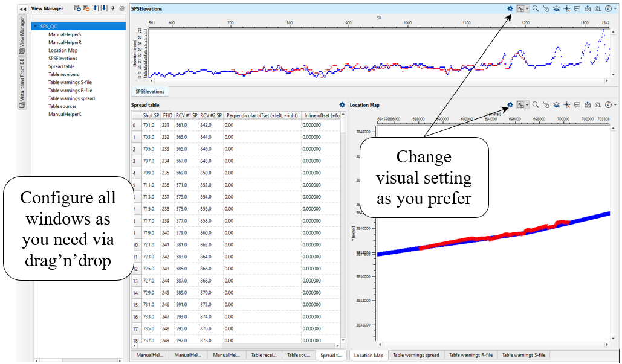Image resolution: width=622 pixels, height=364 pixels.
Task: Open the annotation comment tool in Location Map
Action: (577, 105)
